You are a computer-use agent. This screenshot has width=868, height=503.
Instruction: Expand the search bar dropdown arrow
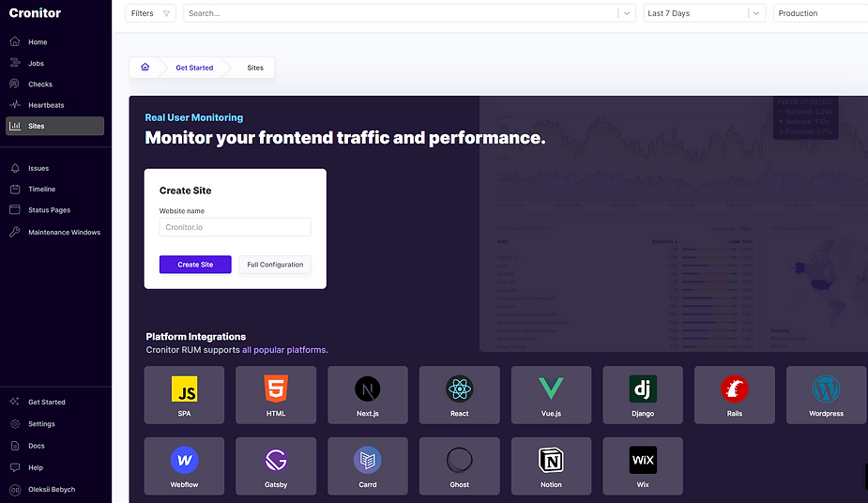click(627, 13)
